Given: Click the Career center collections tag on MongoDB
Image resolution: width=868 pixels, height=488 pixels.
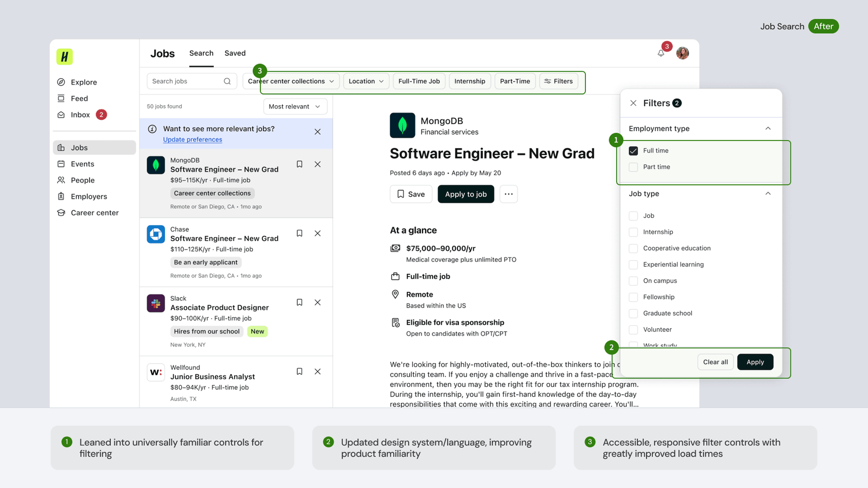Looking at the screenshot, I should tap(212, 194).
